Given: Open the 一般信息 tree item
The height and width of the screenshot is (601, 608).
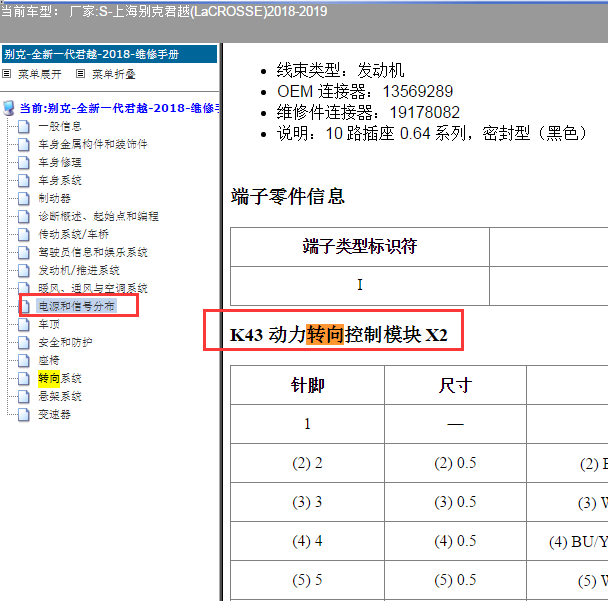Looking at the screenshot, I should pos(60,126).
